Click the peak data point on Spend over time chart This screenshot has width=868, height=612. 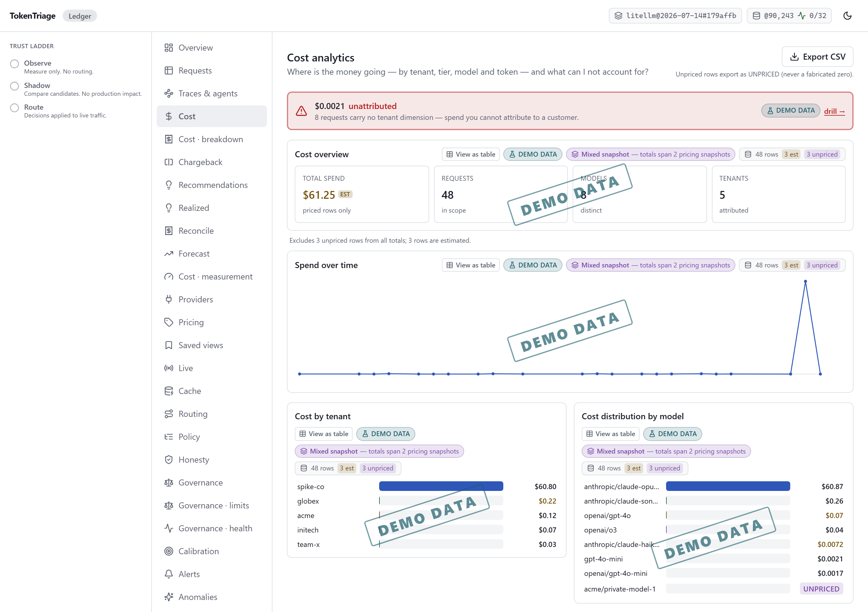(806, 281)
